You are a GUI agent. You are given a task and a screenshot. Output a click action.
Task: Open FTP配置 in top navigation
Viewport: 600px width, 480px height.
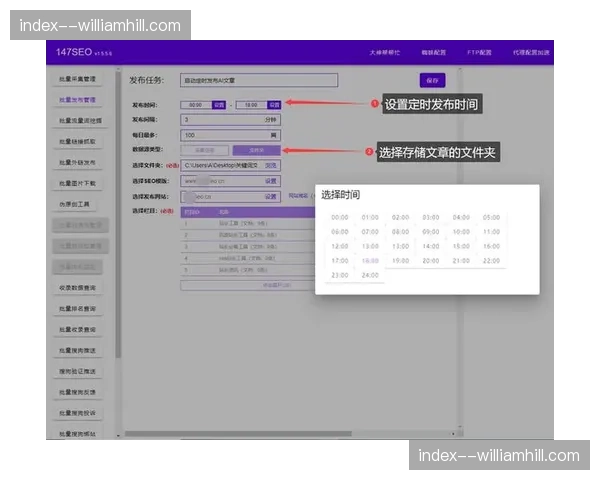[x=479, y=52]
